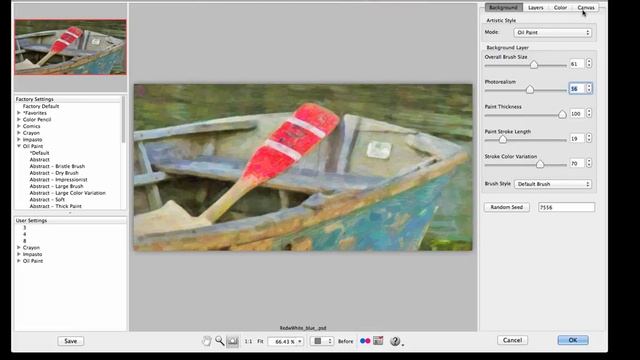Click the Overall Brush Size slider handle
The width and height of the screenshot is (640, 360).
(533, 64)
